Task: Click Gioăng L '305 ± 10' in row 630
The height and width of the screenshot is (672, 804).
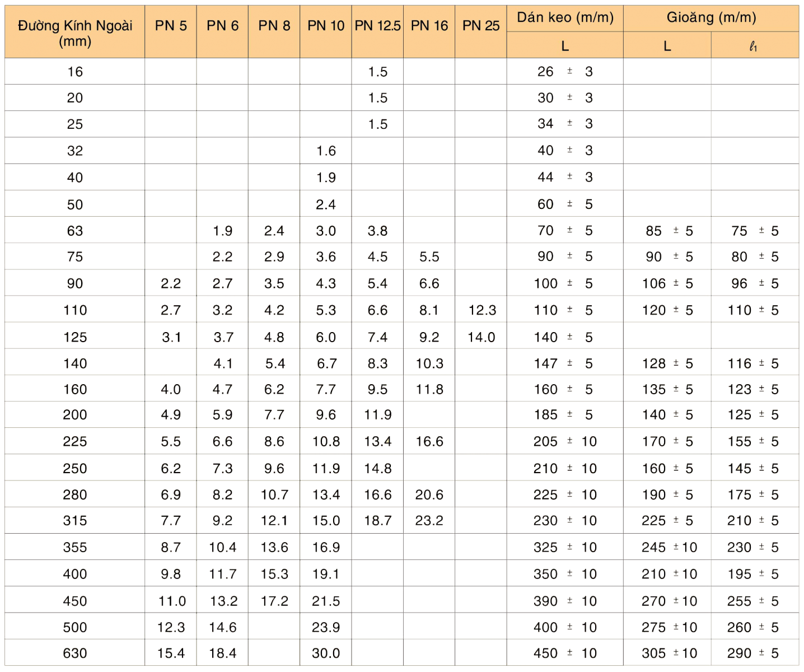Action: [x=669, y=654]
